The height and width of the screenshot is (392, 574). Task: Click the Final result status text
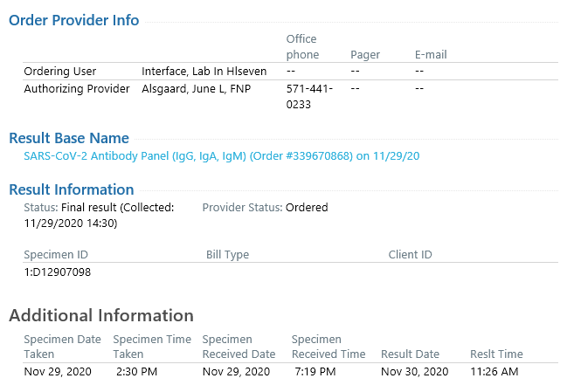point(89,207)
